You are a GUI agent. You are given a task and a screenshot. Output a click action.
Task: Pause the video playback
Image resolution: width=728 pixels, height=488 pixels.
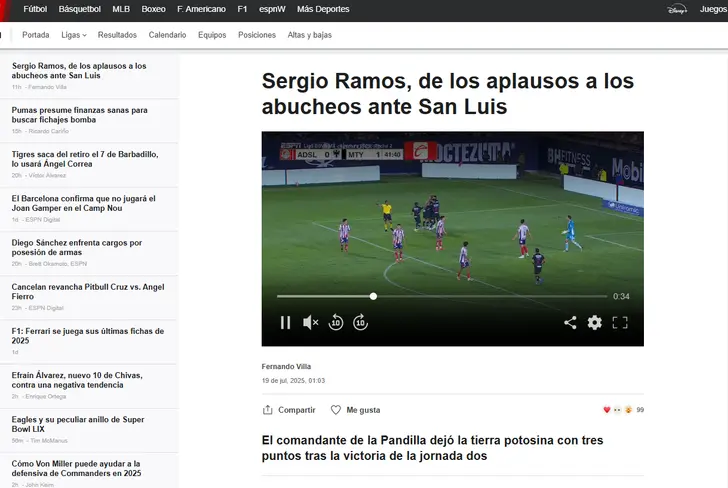286,322
